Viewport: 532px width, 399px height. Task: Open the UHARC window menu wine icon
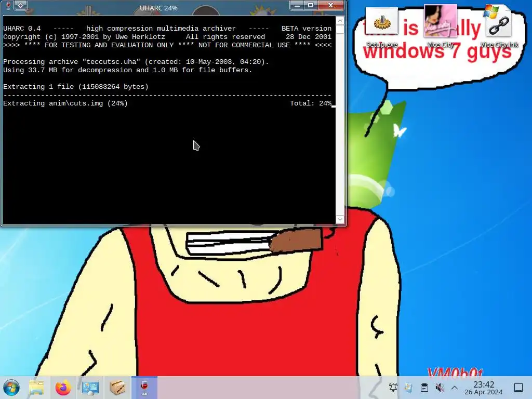(8, 5)
